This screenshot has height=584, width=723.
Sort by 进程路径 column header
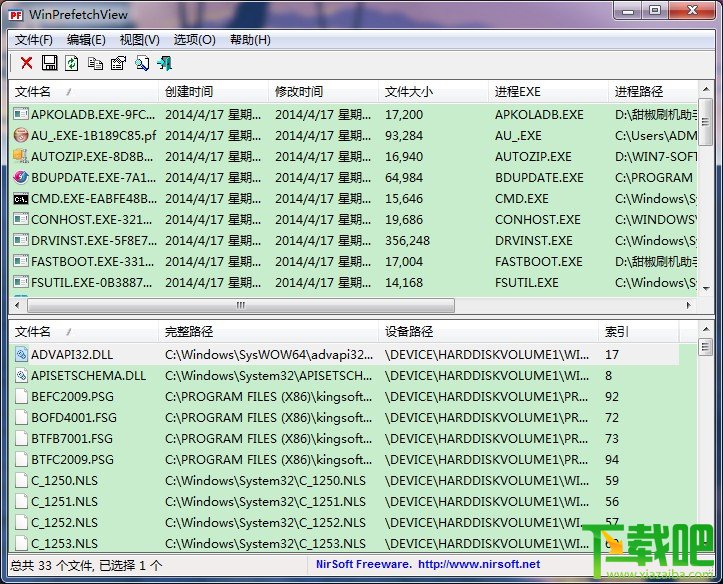click(653, 91)
